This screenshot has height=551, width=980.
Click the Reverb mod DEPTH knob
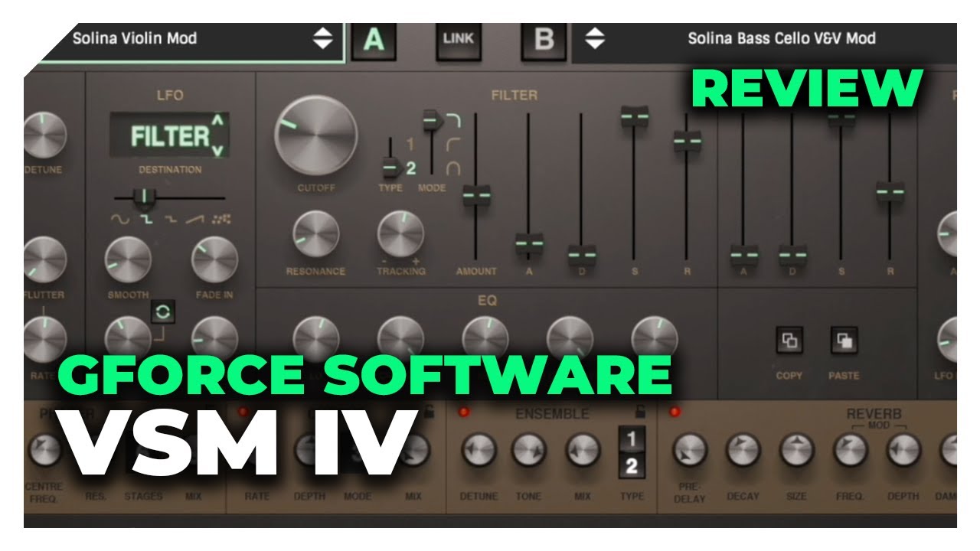(903, 451)
